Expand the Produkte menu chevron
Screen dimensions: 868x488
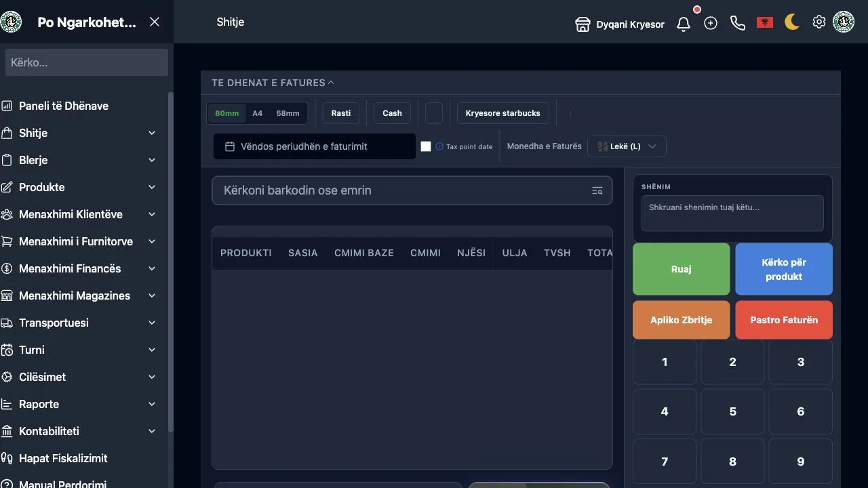pyautogui.click(x=152, y=187)
